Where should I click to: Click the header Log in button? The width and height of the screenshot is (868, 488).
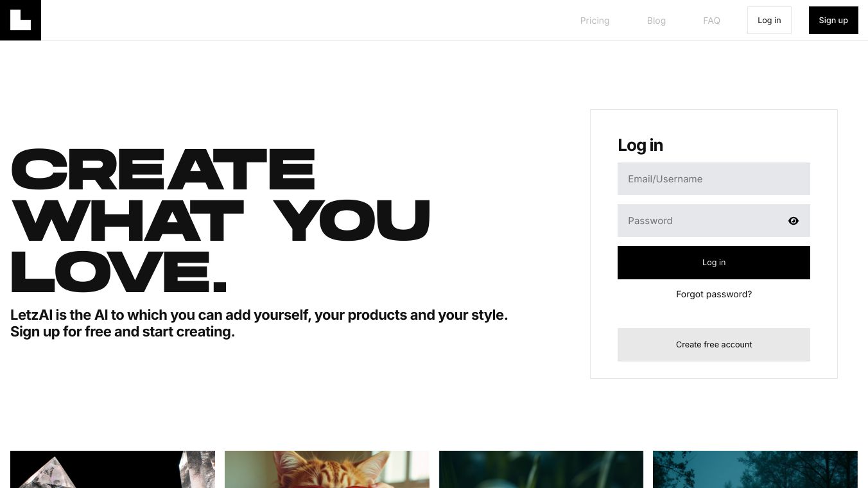pyautogui.click(x=769, y=21)
